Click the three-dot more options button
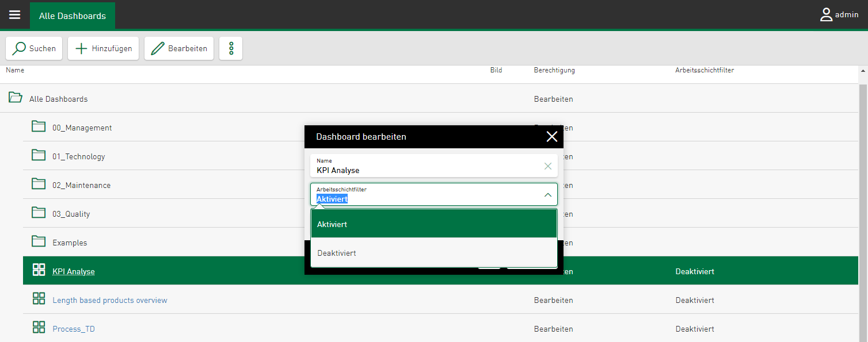 (x=231, y=48)
